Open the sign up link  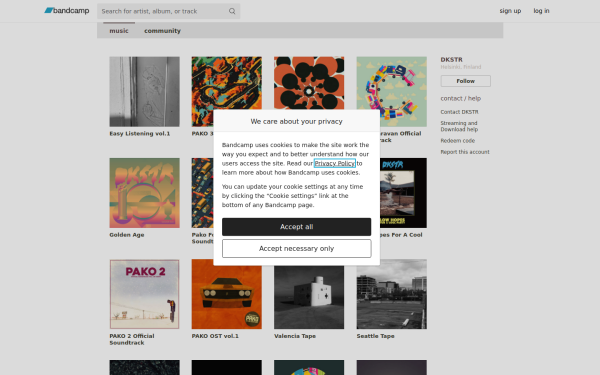tap(510, 11)
